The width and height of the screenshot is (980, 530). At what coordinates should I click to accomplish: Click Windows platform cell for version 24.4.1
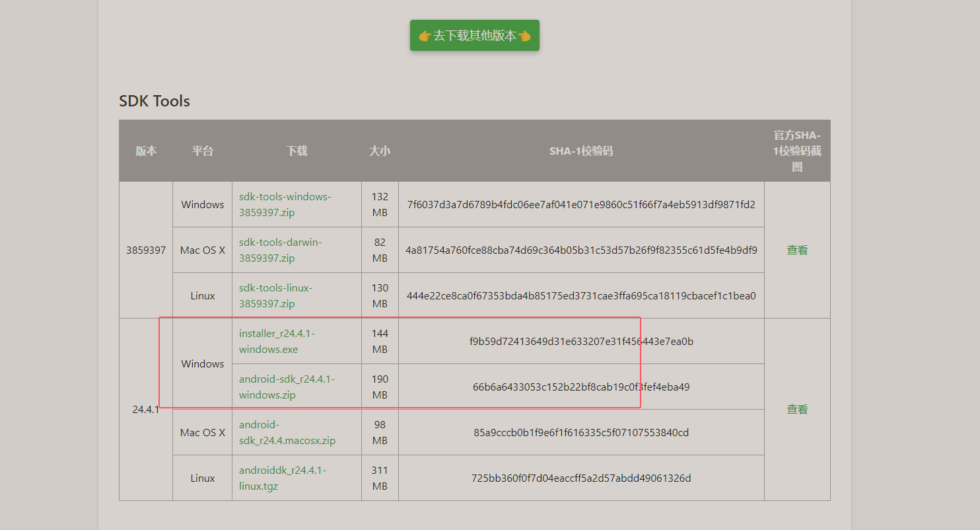(203, 363)
